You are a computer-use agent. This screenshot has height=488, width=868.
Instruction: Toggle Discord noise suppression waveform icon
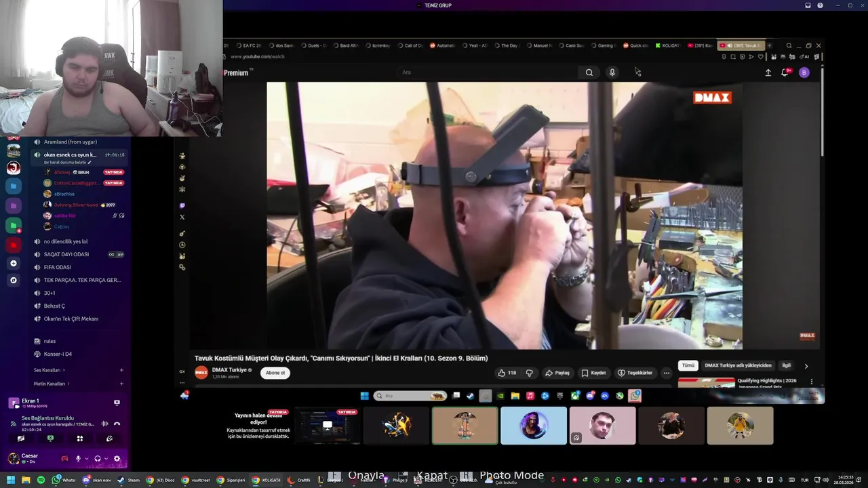point(104,424)
